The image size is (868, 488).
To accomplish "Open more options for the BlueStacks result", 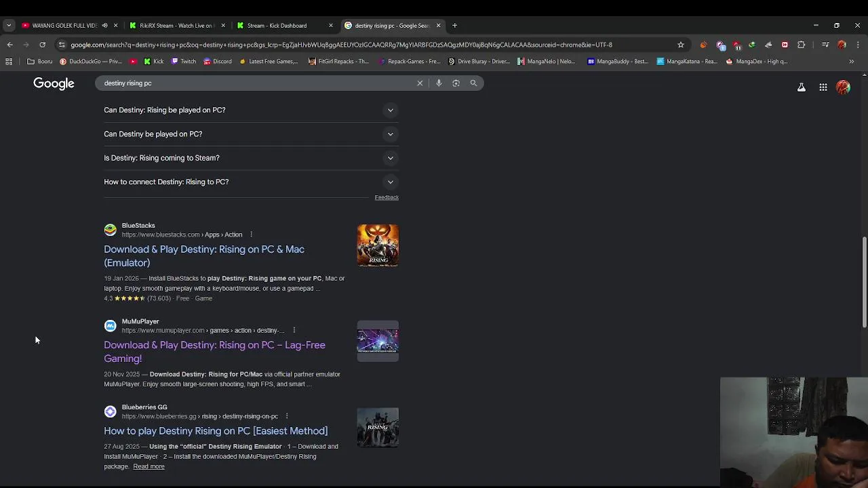I will 251,235.
